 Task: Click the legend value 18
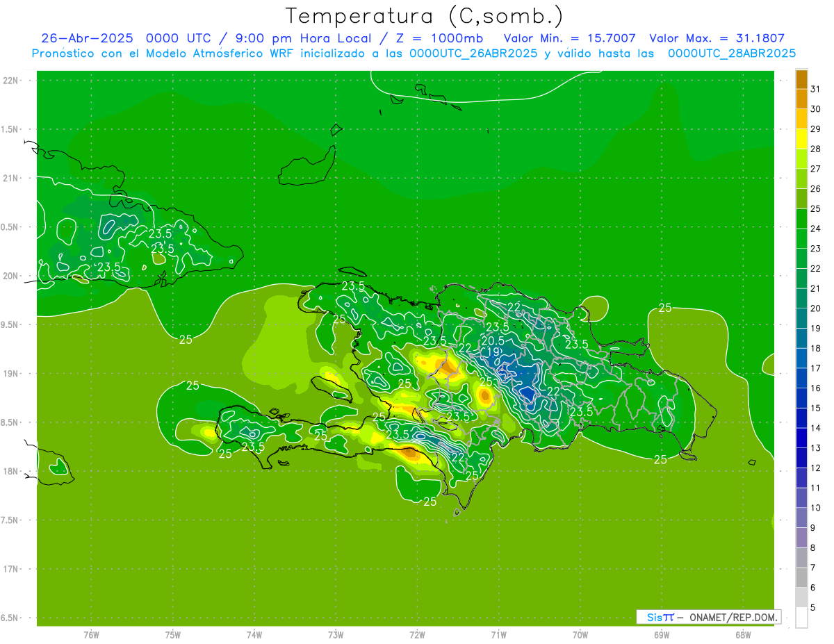click(x=815, y=348)
